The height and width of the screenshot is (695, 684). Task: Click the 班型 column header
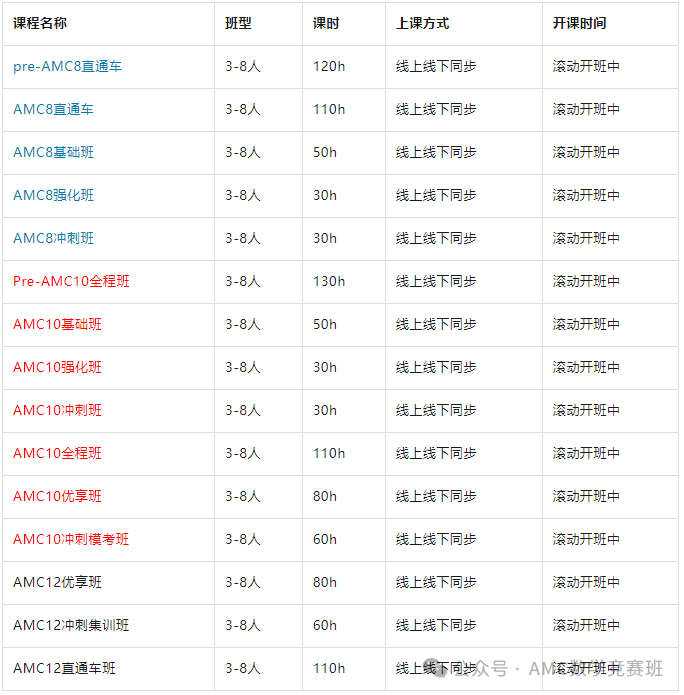click(x=238, y=23)
